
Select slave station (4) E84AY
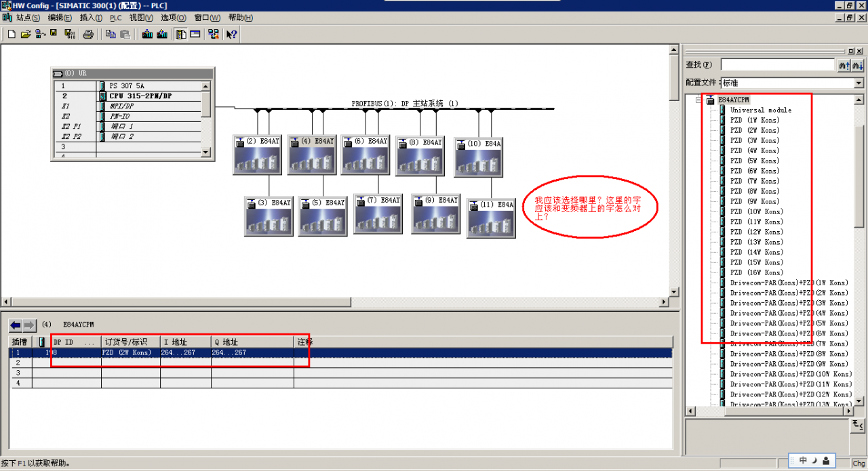(x=312, y=155)
